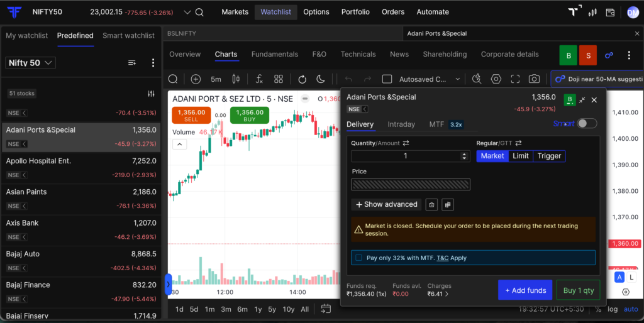Click Show advanced options
This screenshot has width=644, height=323.
coord(386,204)
